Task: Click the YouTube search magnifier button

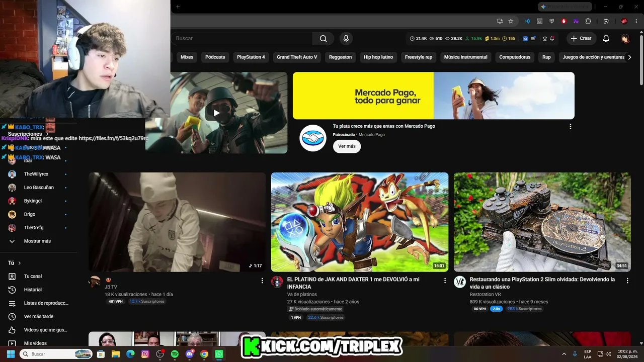Action: click(x=323, y=38)
